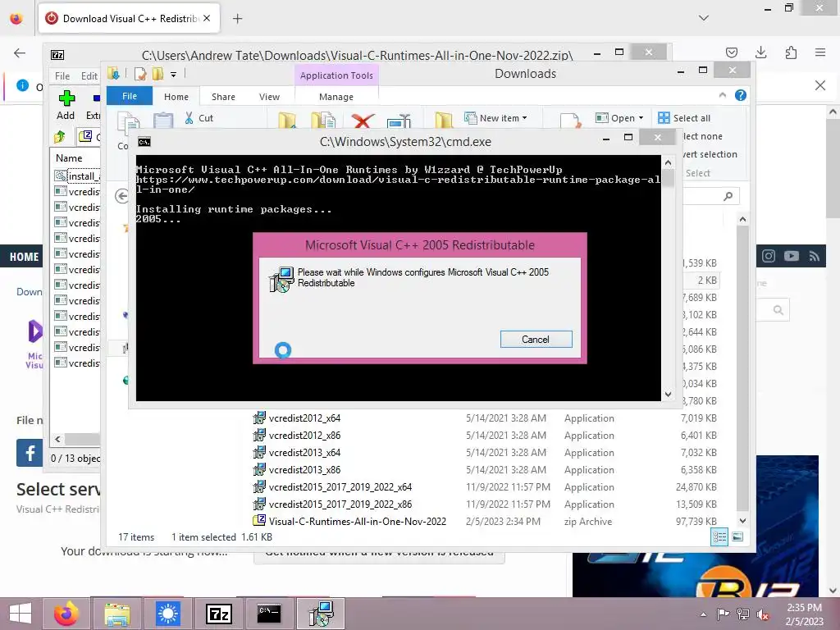840x630 pixels.
Task: Select the Visual-C-Runtimes-All-in-One-Nov-2022 zip archive
Action: tap(357, 521)
